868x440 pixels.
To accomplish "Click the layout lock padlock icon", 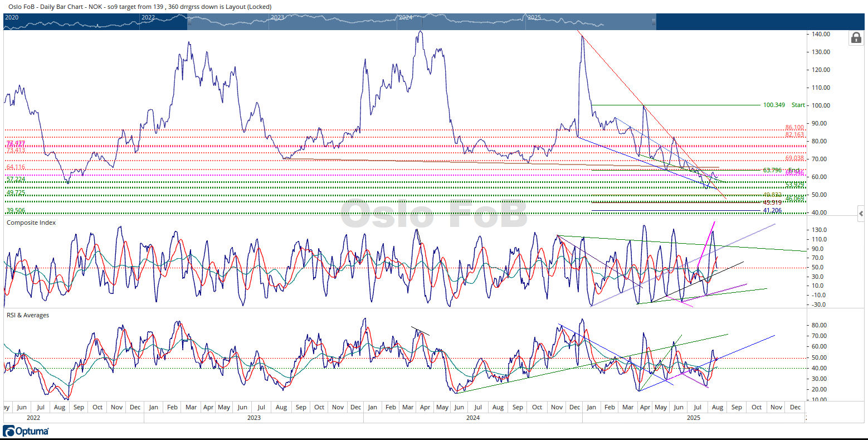I will click(x=855, y=38).
